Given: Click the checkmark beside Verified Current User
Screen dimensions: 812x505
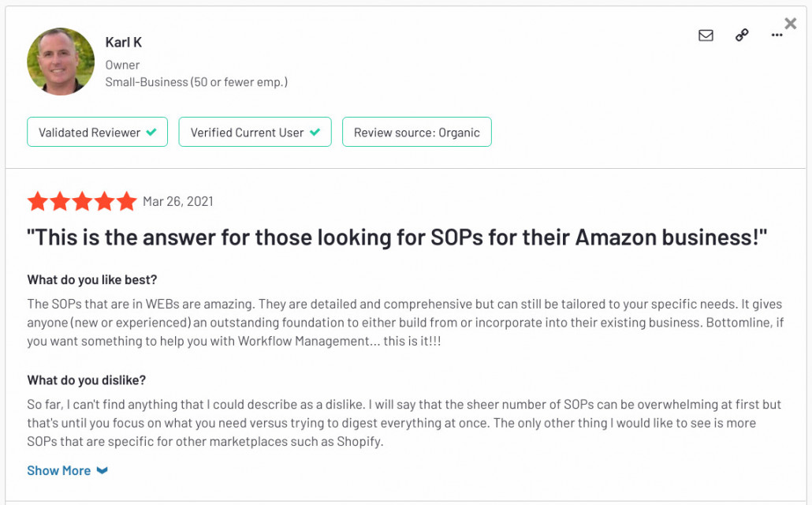Looking at the screenshot, I should pyautogui.click(x=315, y=133).
